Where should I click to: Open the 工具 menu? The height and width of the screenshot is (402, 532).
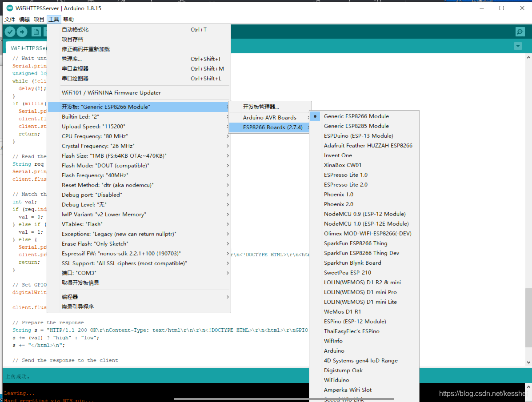point(54,20)
